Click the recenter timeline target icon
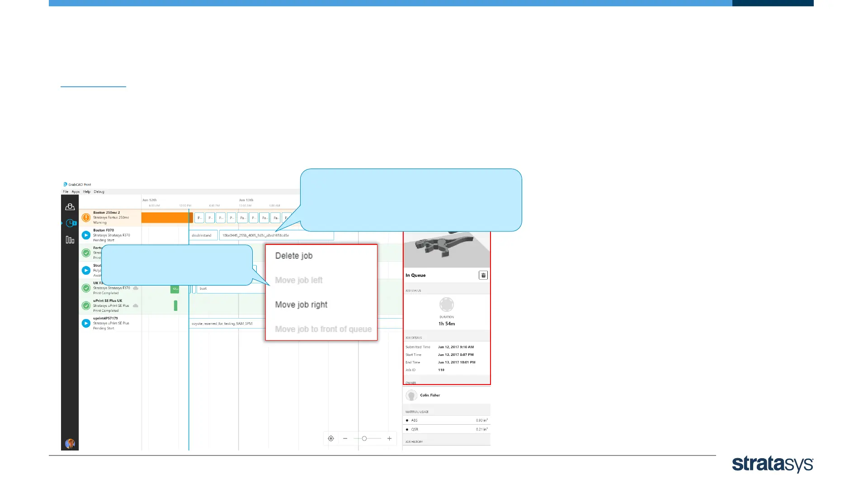The image size is (868, 488). coord(331,438)
